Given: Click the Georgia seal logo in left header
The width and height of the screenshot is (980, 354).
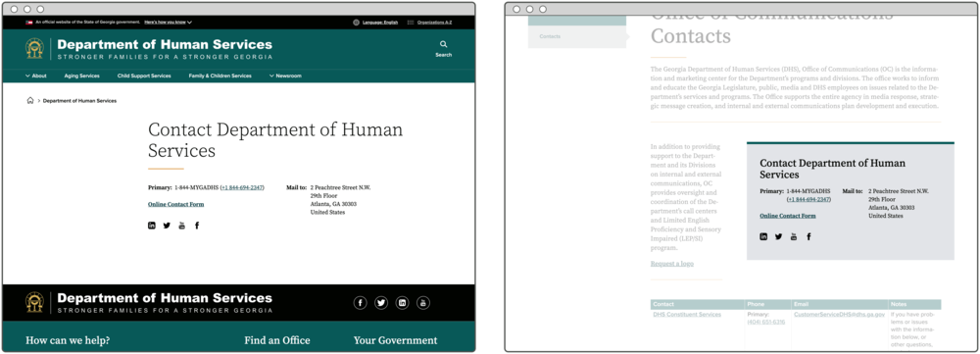Looking at the screenshot, I should 34,48.
